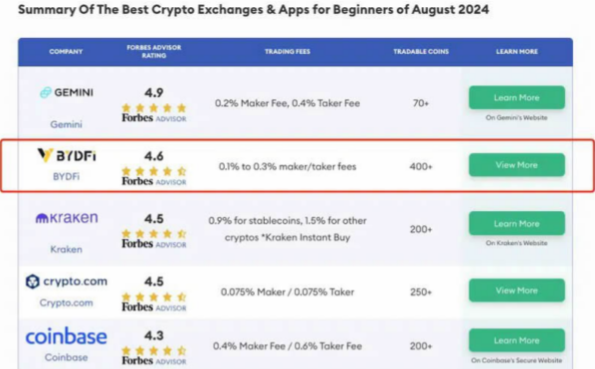Click the Tradable Coins column header
Image resolution: width=595 pixels, height=369 pixels.
[x=421, y=52]
